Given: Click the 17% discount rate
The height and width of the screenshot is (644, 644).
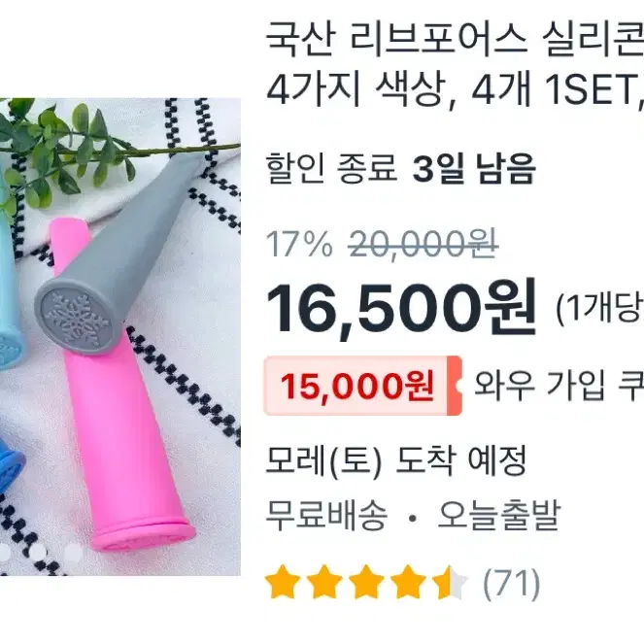Looking at the screenshot, I should click(x=299, y=244).
